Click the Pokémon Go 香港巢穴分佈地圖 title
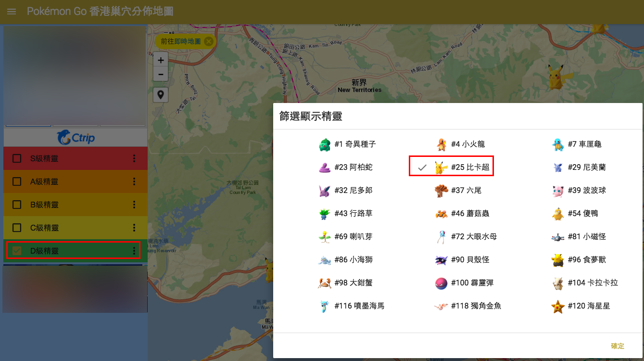This screenshot has height=361, width=644. click(100, 12)
